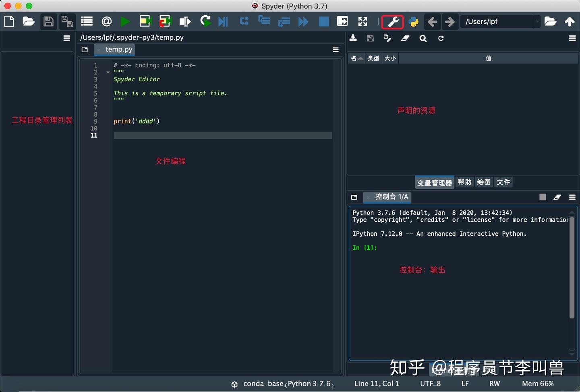Image resolution: width=580 pixels, height=392 pixels.
Task: Run the current script with the green run icon
Action: (x=125, y=21)
